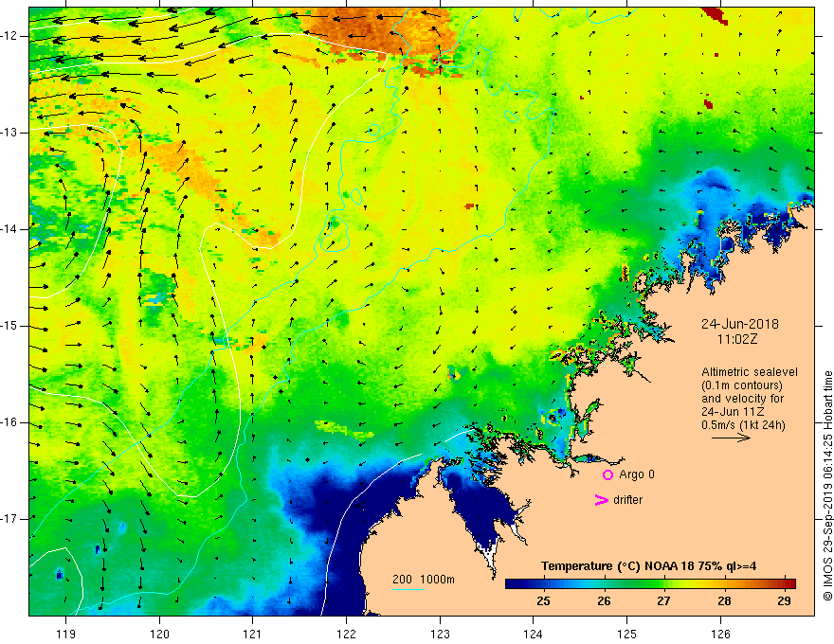The width and height of the screenshot is (834, 644).
Task: Click the magenta Argo 0 circle marker
Action: (607, 474)
